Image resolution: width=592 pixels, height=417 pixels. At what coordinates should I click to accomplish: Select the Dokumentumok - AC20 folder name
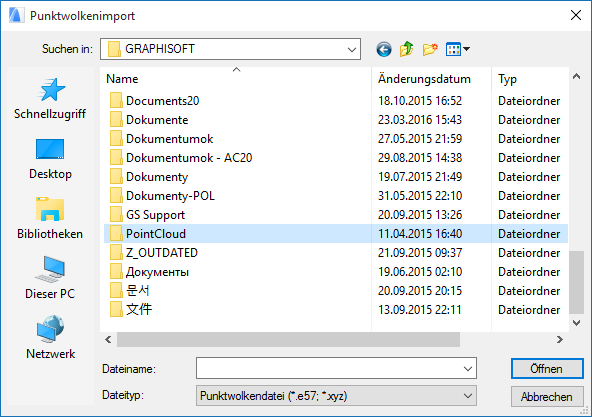pyautogui.click(x=189, y=158)
